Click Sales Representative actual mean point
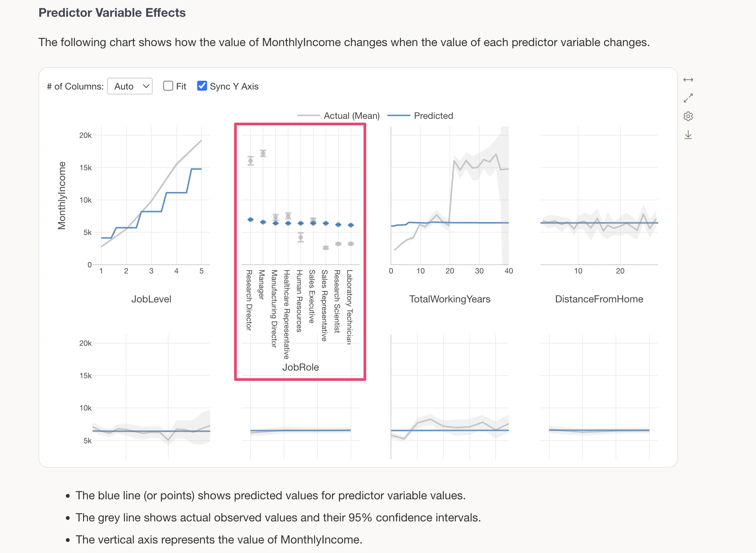Image resolution: width=756 pixels, height=553 pixels. coord(325,248)
